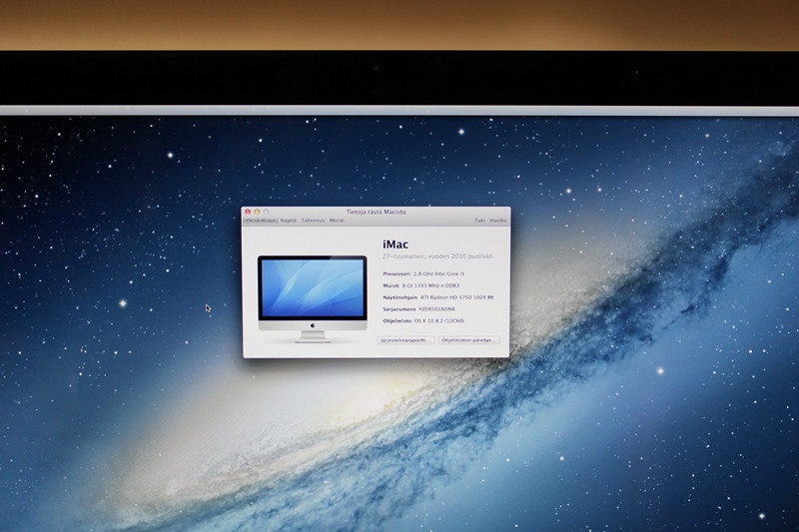Open the Huolto section
Image resolution: width=799 pixels, height=532 pixels.
[497, 221]
